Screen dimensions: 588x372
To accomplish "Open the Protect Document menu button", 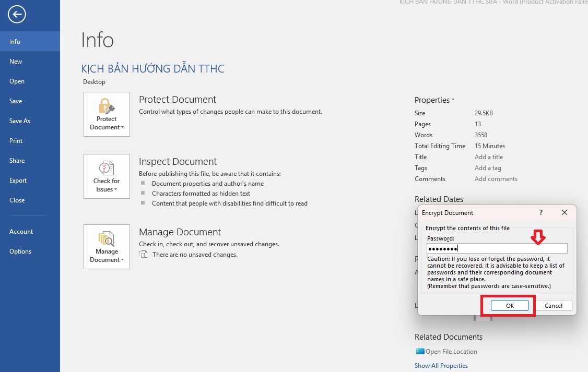I will coord(107,114).
